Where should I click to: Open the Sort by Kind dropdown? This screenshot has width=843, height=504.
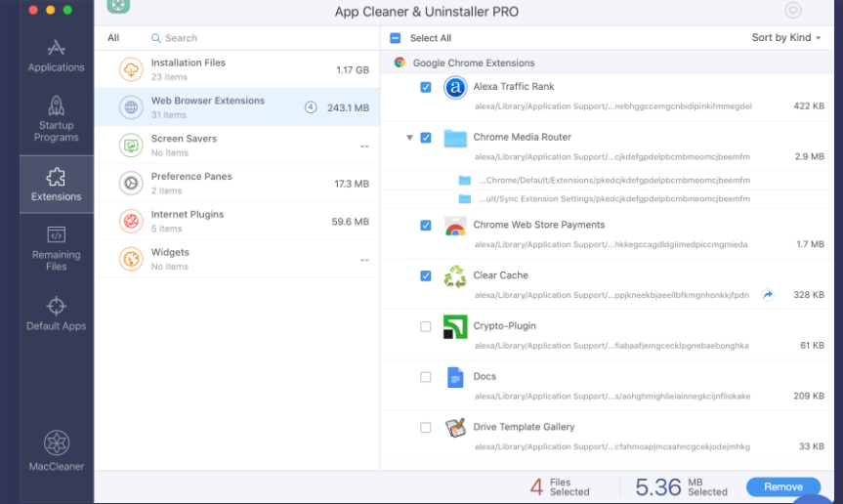(785, 38)
